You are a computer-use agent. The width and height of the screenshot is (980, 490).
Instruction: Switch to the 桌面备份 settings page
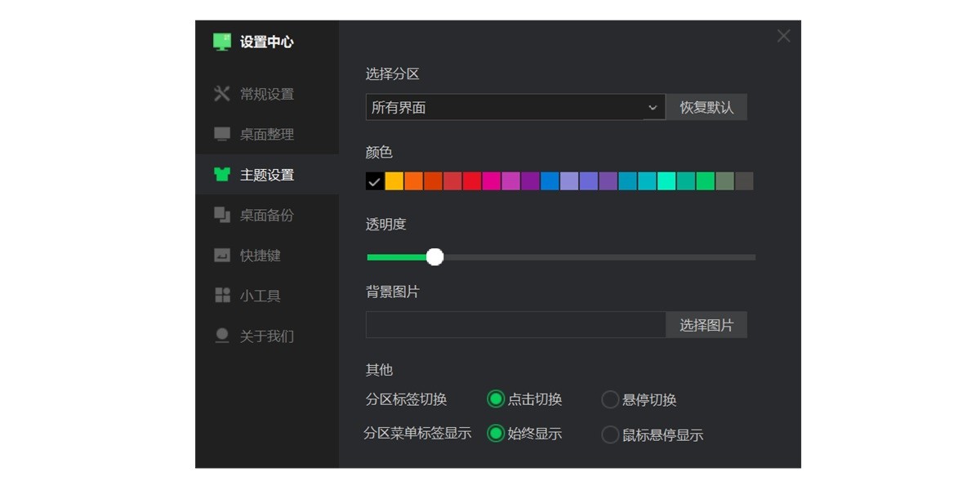[261, 215]
